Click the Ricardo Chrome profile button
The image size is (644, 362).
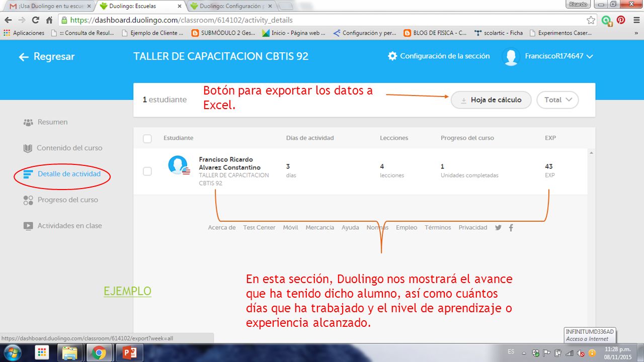[x=578, y=4]
